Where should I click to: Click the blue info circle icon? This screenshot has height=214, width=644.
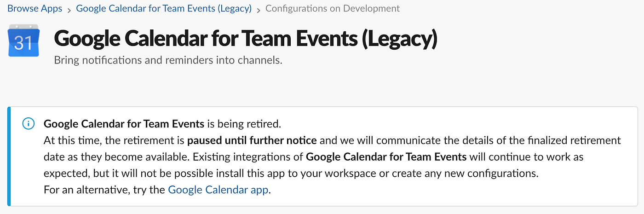[x=29, y=123]
